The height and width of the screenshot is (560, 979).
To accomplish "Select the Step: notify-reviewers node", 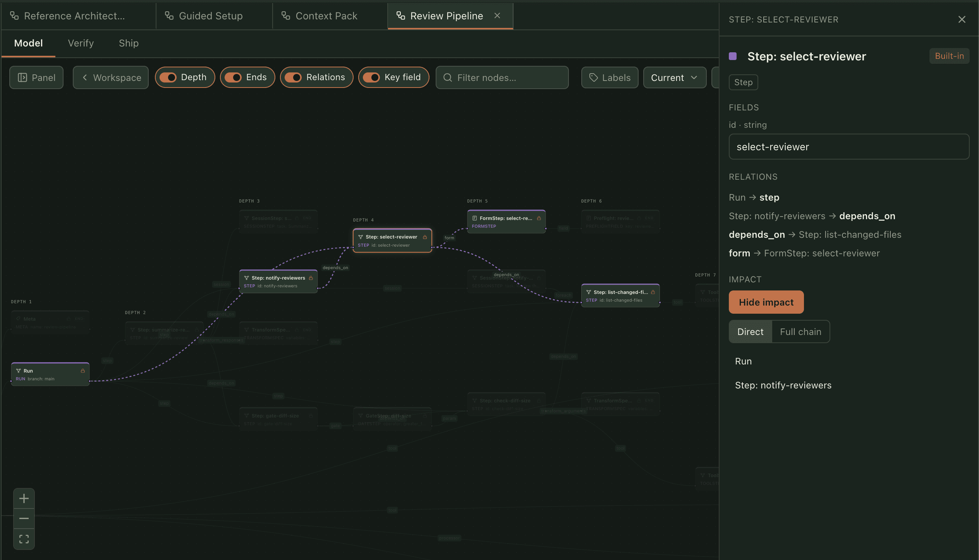I will [x=278, y=282].
